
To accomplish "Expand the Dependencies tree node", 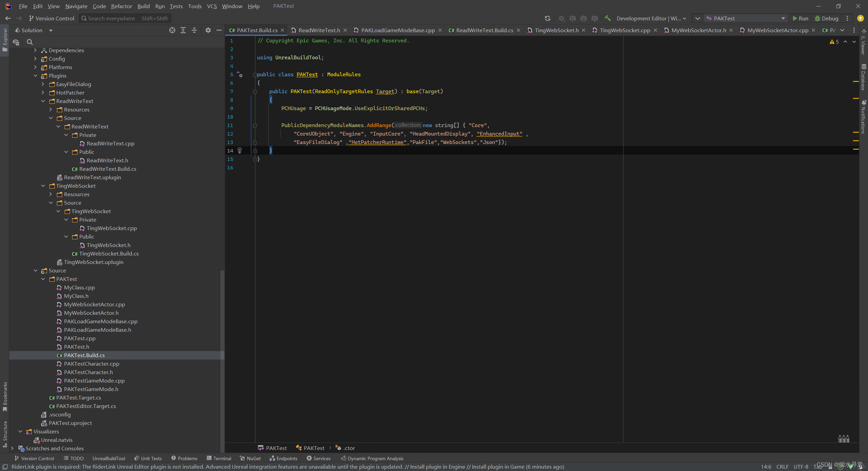I will (35, 50).
